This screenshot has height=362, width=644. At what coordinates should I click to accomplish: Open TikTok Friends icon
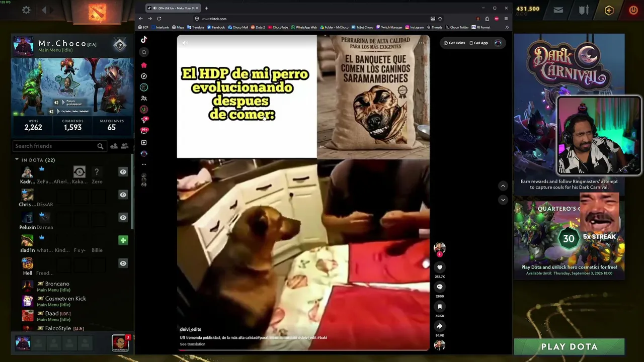(x=144, y=99)
